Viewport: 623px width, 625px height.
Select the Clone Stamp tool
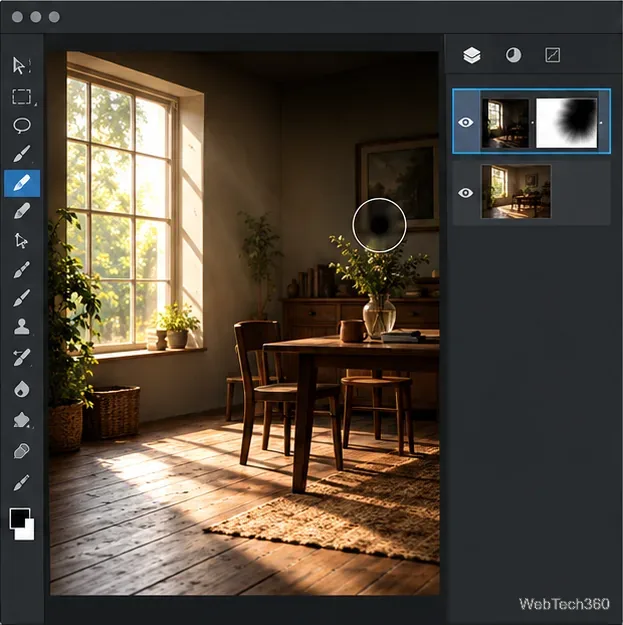22,327
